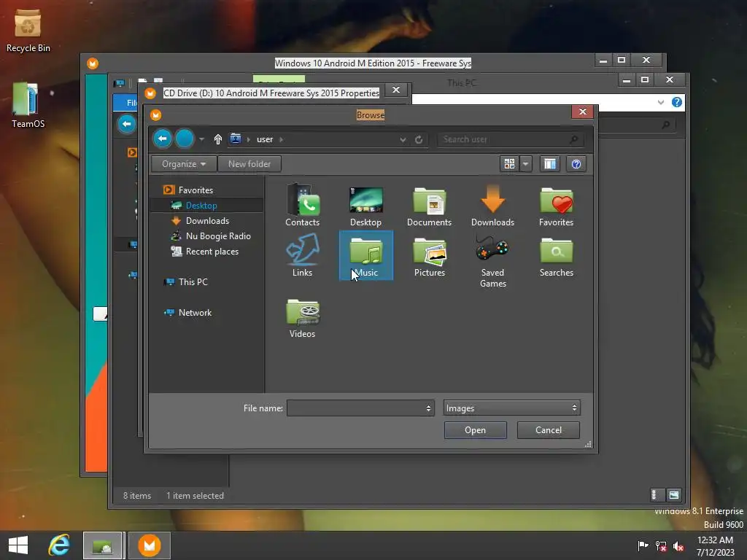Open help in This PC window
This screenshot has height=560, width=747.
click(x=676, y=102)
